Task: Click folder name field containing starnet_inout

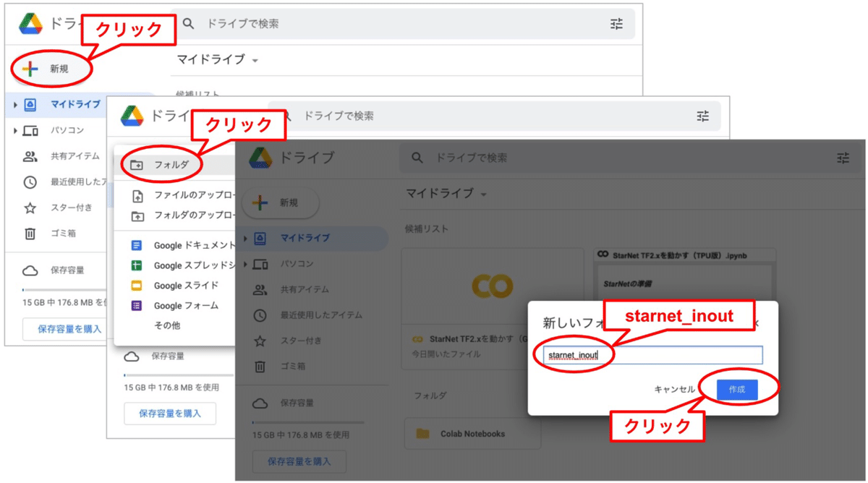Action: click(x=653, y=355)
